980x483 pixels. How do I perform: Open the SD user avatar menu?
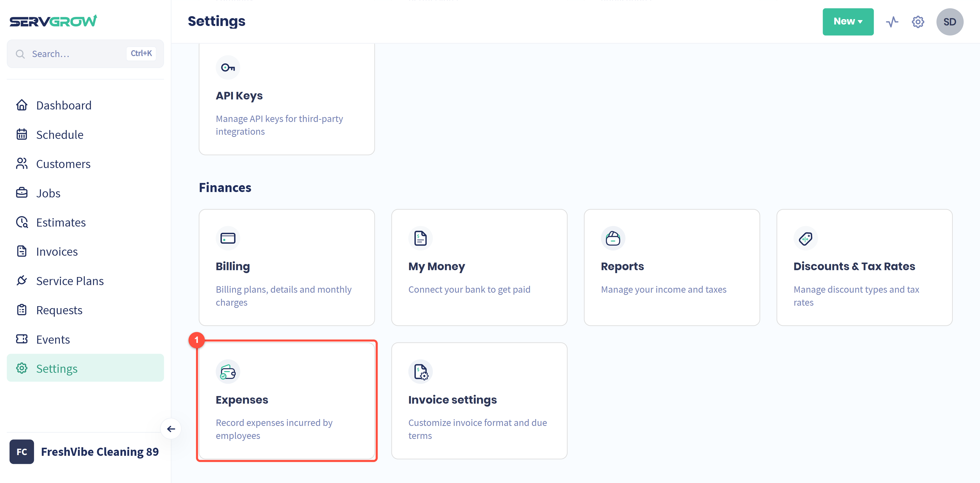point(949,22)
